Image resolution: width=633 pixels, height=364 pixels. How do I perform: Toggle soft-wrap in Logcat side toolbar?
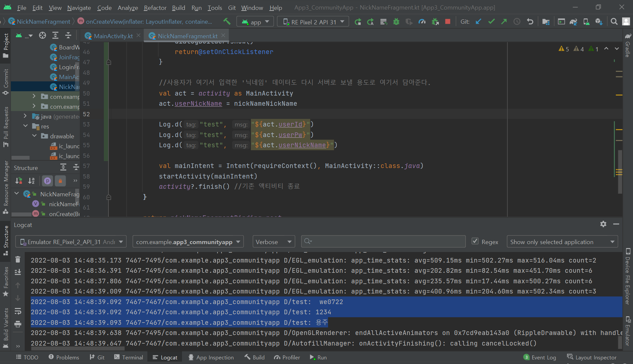[x=18, y=311]
